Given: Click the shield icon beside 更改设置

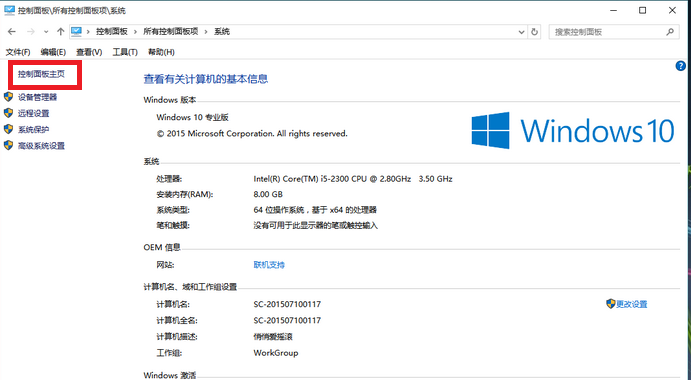Looking at the screenshot, I should point(610,304).
